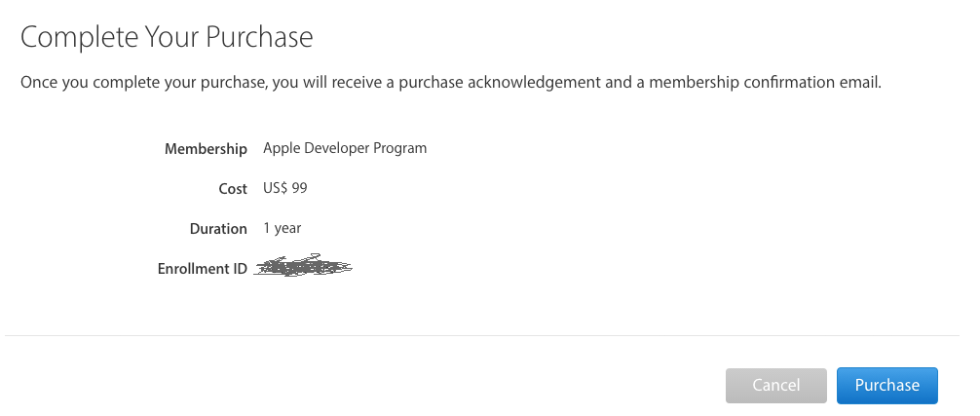The height and width of the screenshot is (416, 980).
Task: Click the bold Cost field label
Action: click(x=233, y=188)
